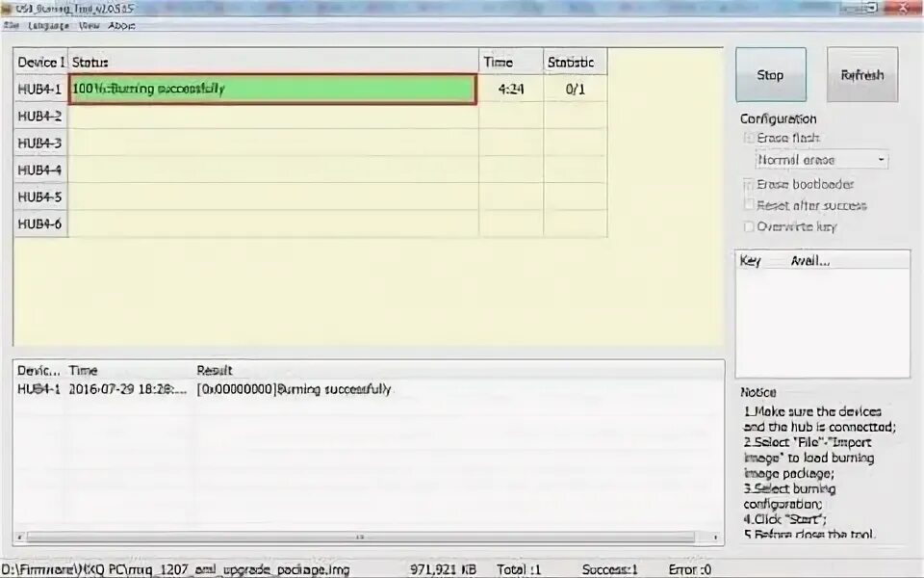This screenshot has width=924, height=578.
Task: Click the [0x00000000]Burning successfully log result
Action: pos(295,389)
